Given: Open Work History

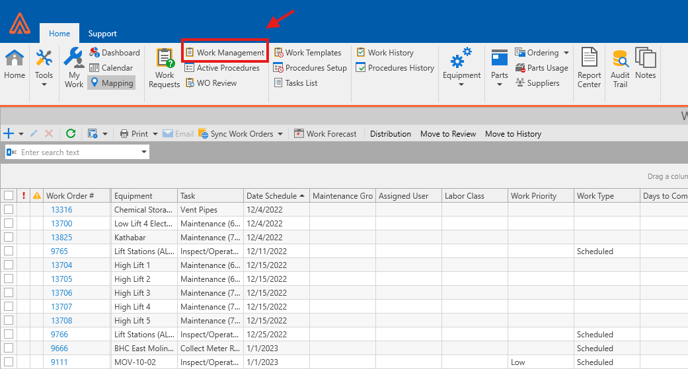Looking at the screenshot, I should (385, 53).
